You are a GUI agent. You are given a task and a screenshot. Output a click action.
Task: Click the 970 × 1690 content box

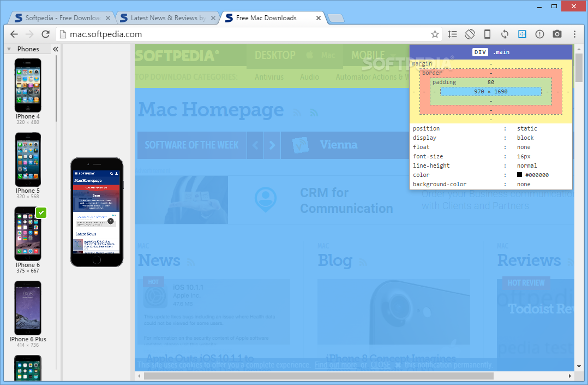point(490,92)
